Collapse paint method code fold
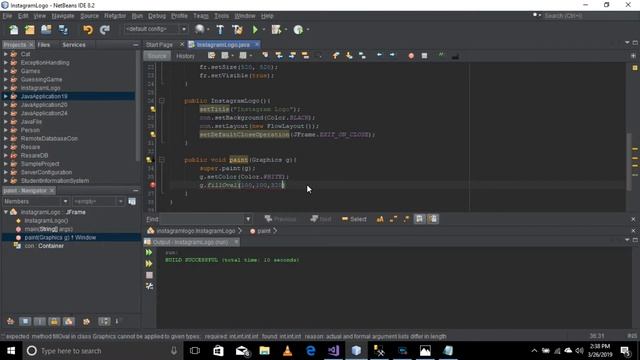This screenshot has height=360, width=640. (x=162, y=160)
